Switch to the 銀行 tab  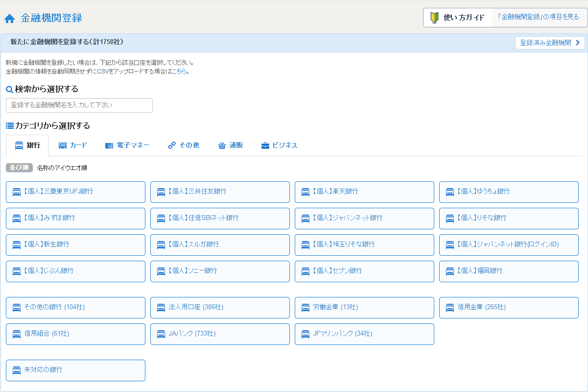pos(27,146)
